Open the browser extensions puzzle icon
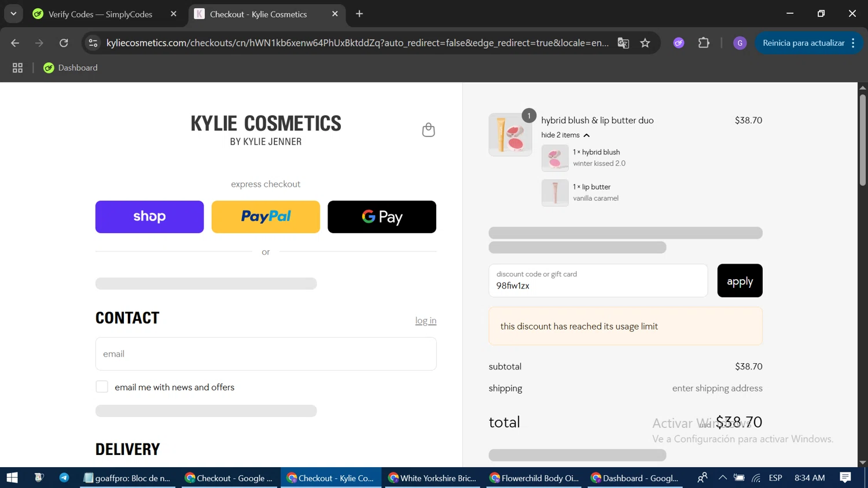This screenshot has width=868, height=488. click(704, 43)
